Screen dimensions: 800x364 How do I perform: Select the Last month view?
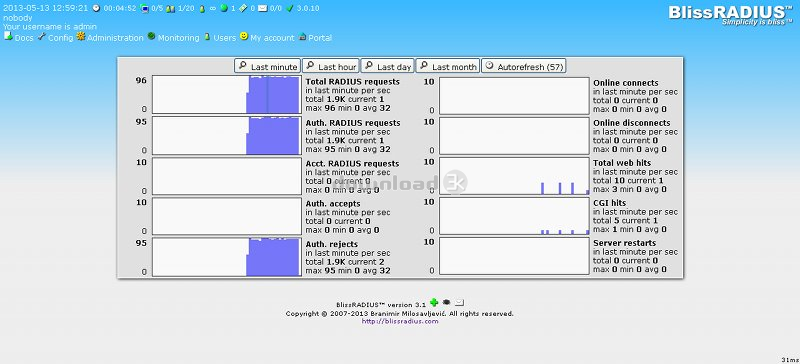point(447,66)
